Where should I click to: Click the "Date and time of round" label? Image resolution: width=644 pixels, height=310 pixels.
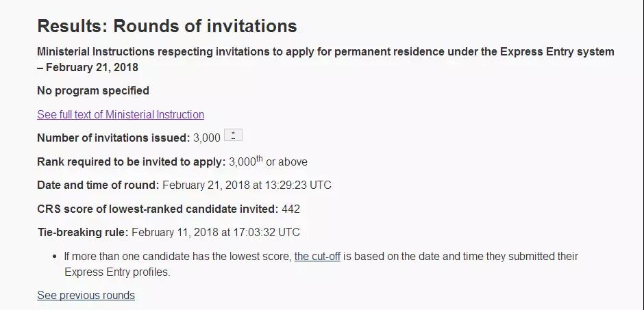(x=98, y=185)
